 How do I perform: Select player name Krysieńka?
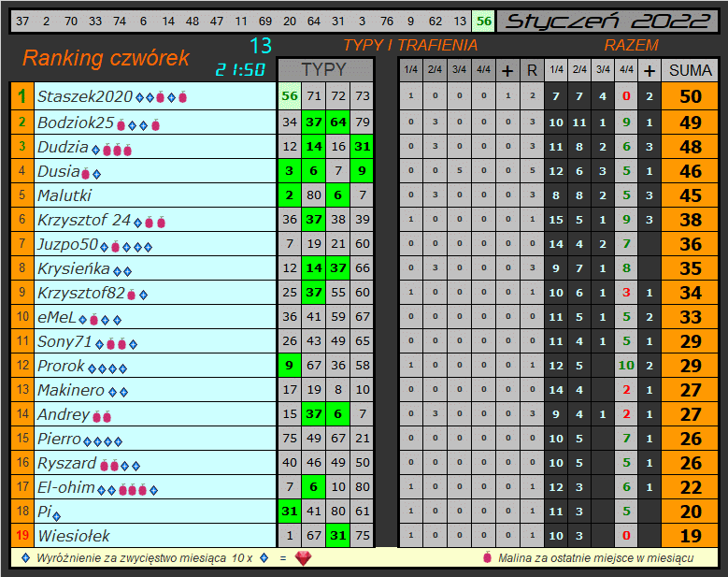point(73,268)
